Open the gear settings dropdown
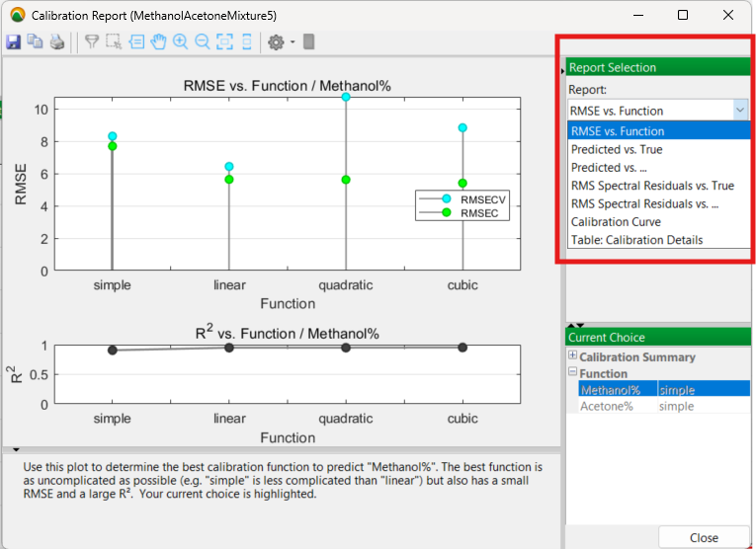The image size is (756, 549). [x=279, y=42]
